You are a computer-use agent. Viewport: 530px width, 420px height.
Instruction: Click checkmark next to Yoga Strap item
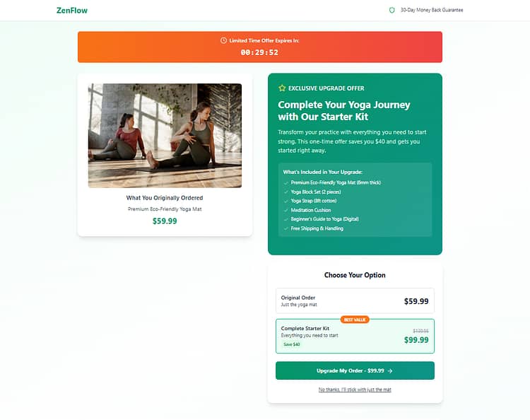point(286,202)
